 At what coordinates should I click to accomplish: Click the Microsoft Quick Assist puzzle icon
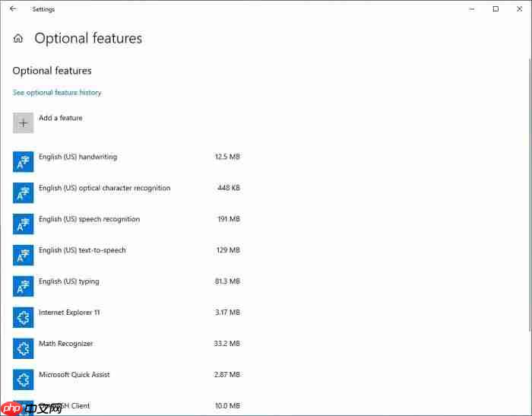tap(24, 380)
